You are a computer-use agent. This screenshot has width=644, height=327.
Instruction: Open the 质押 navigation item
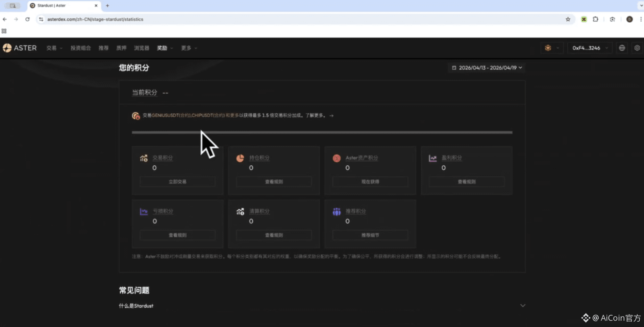pyautogui.click(x=121, y=48)
